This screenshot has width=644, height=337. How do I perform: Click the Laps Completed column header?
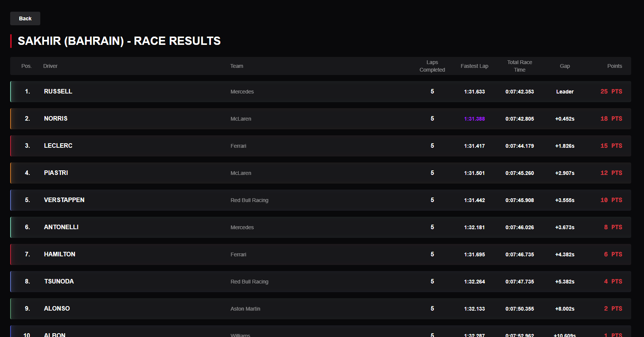[432, 66]
